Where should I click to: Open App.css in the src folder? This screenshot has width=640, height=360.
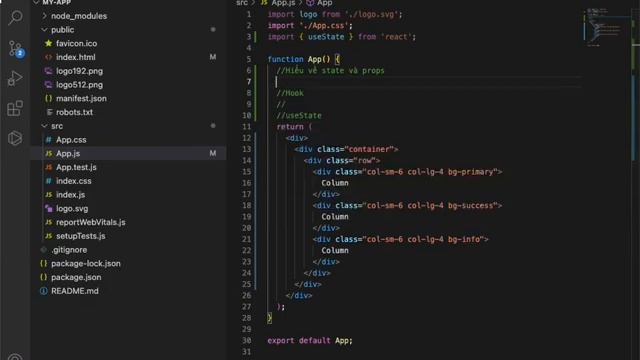click(71, 140)
